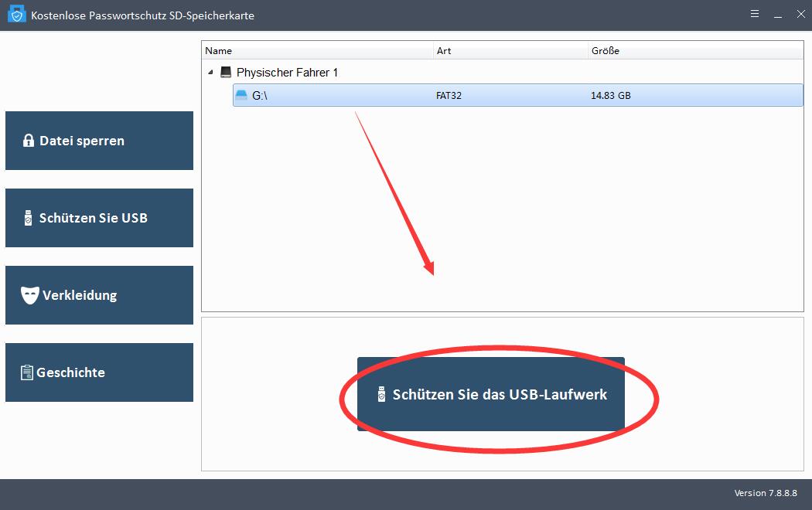The image size is (812, 510).
Task: Select the G:\ drive row
Action: tap(517, 96)
